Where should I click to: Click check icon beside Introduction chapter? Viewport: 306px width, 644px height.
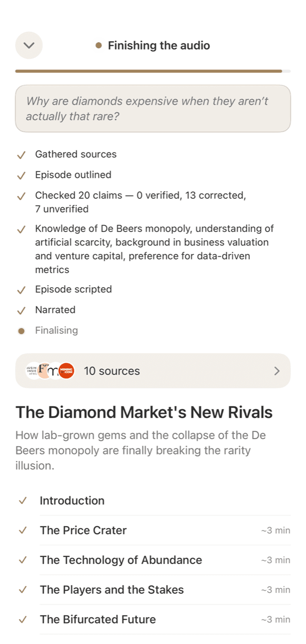(22, 501)
